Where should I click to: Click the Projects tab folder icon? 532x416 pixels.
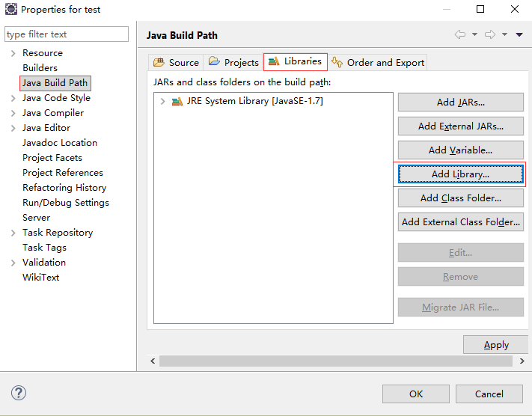click(214, 61)
